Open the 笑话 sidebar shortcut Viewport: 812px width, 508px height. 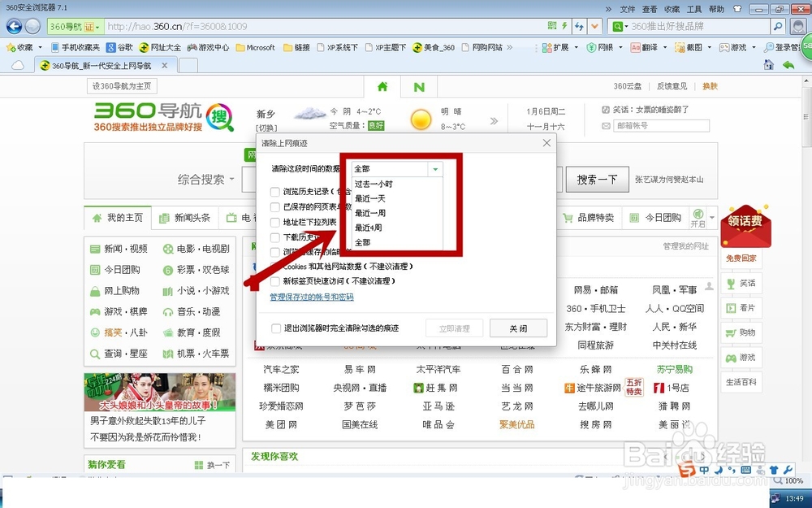[x=741, y=283]
